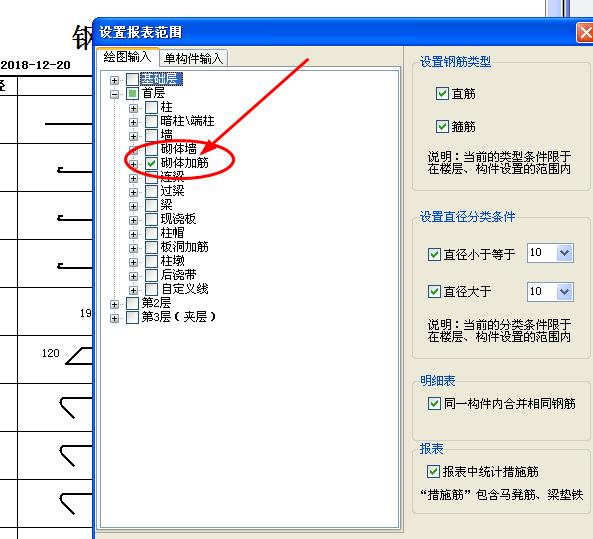Toggle the 直径大于 condition
Screen dimensions: 593x539
434,291
